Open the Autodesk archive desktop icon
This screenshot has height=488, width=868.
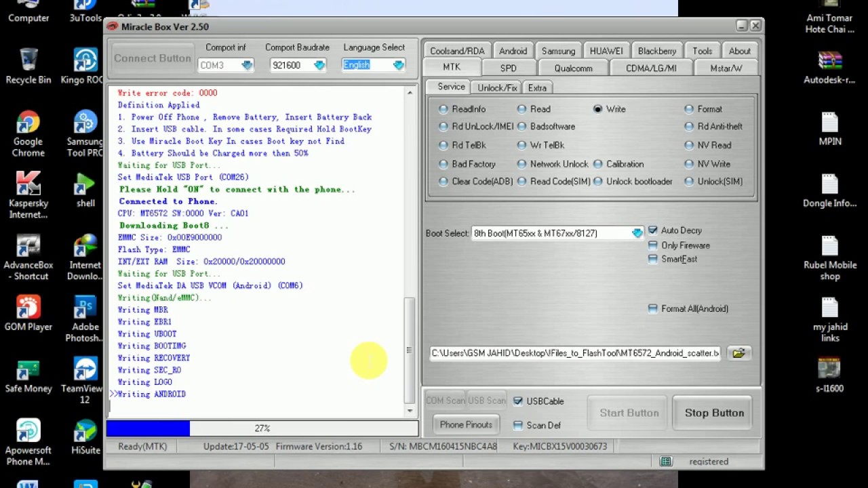tap(829, 66)
